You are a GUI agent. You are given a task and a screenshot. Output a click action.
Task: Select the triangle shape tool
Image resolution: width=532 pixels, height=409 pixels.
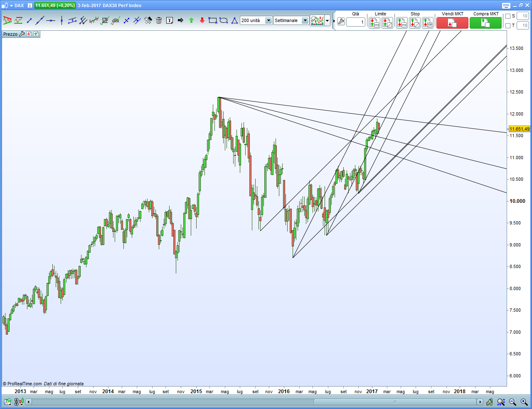pyautogui.click(x=234, y=20)
